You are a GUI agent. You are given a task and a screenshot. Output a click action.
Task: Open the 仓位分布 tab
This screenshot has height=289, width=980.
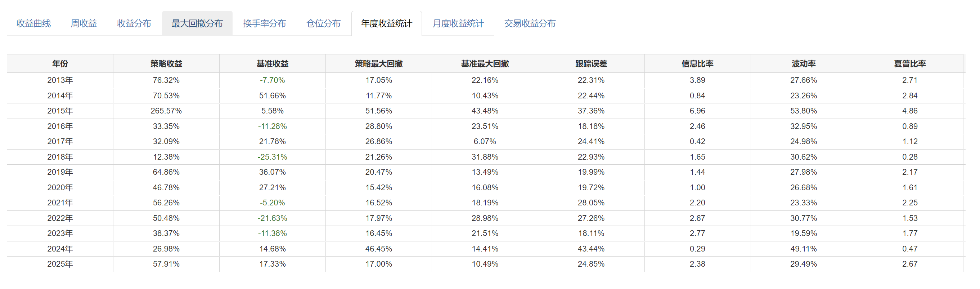tap(323, 24)
